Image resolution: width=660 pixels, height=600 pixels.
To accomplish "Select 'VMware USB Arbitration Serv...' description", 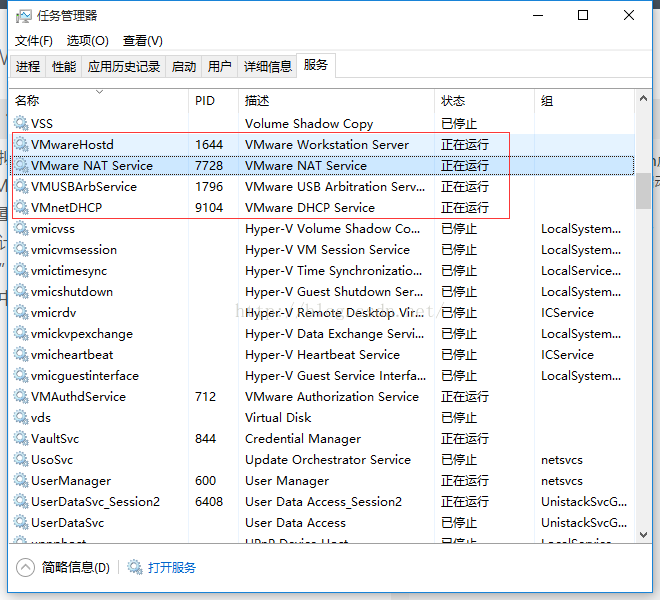I will coord(335,187).
